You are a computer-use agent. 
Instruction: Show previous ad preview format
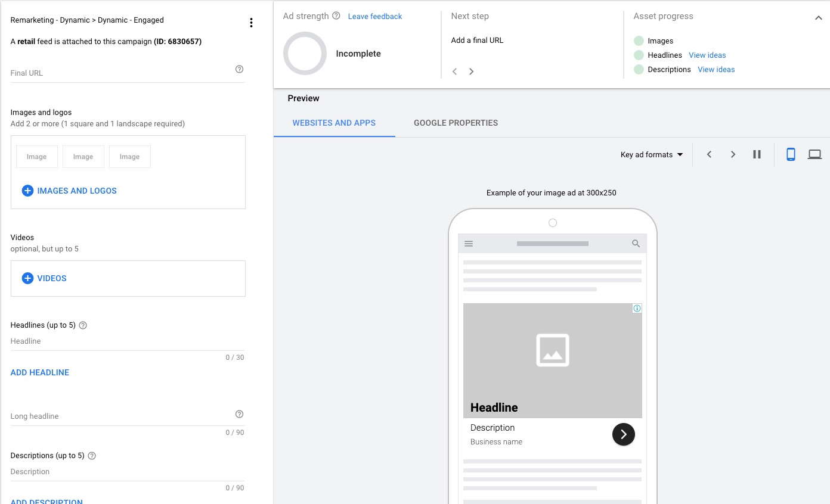pyautogui.click(x=709, y=154)
